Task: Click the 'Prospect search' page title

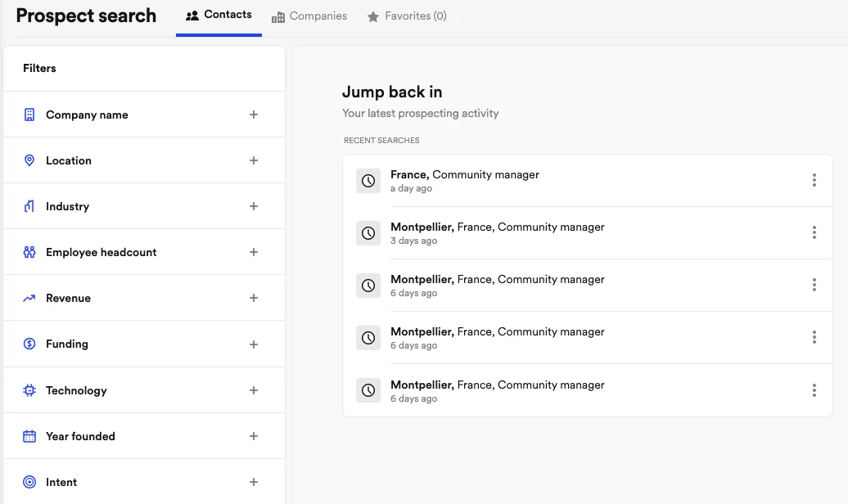Action: [86, 16]
